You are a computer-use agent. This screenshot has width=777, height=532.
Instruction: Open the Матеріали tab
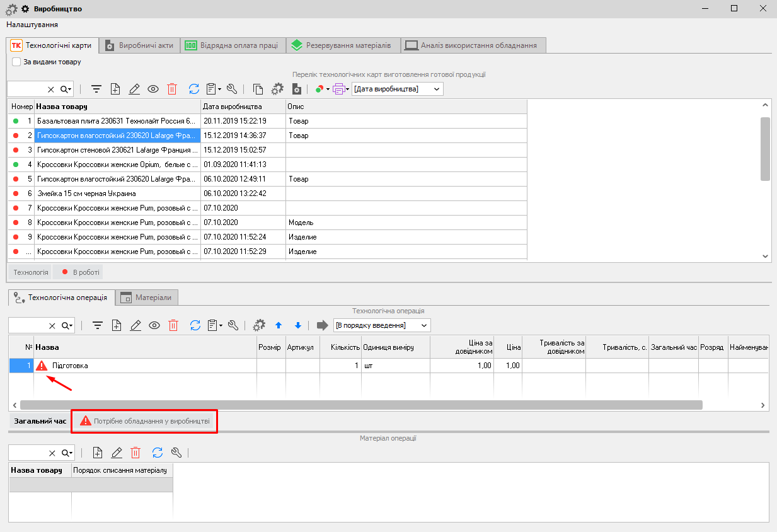pos(147,298)
